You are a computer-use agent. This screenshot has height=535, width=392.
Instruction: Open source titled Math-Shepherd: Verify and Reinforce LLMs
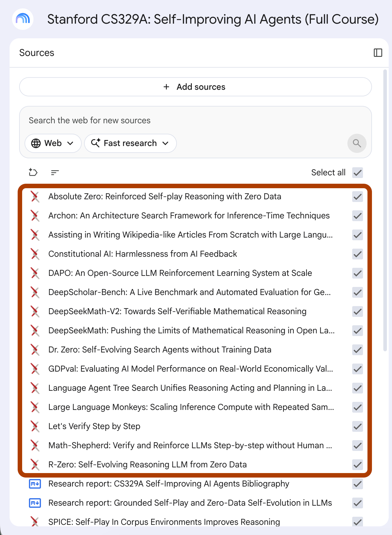tap(190, 446)
